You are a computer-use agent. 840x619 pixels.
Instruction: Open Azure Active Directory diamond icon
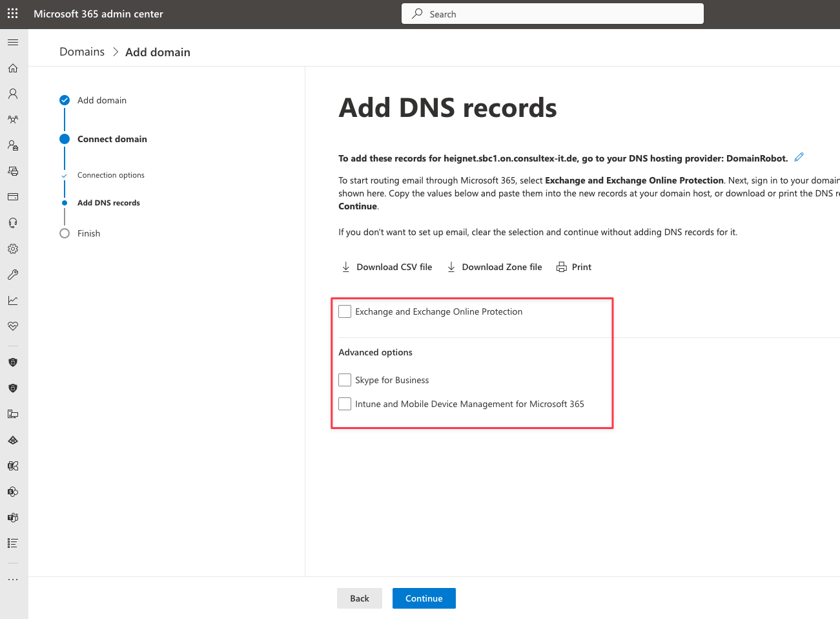point(13,440)
